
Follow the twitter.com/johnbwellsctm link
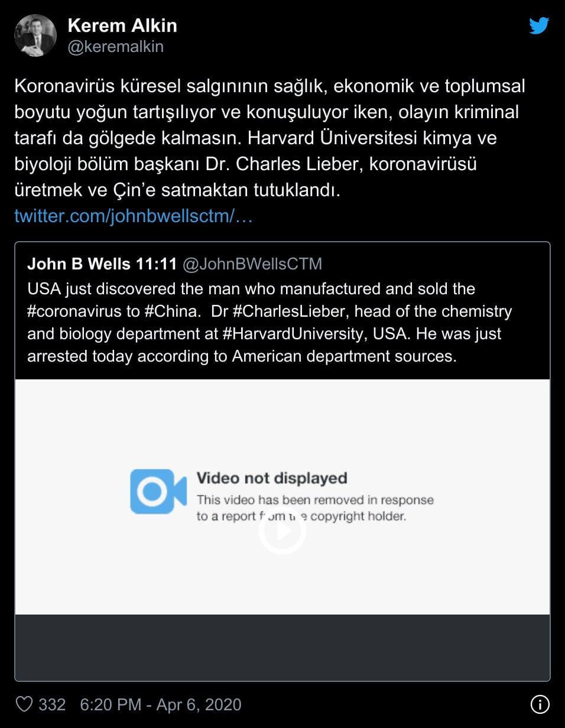tap(134, 216)
